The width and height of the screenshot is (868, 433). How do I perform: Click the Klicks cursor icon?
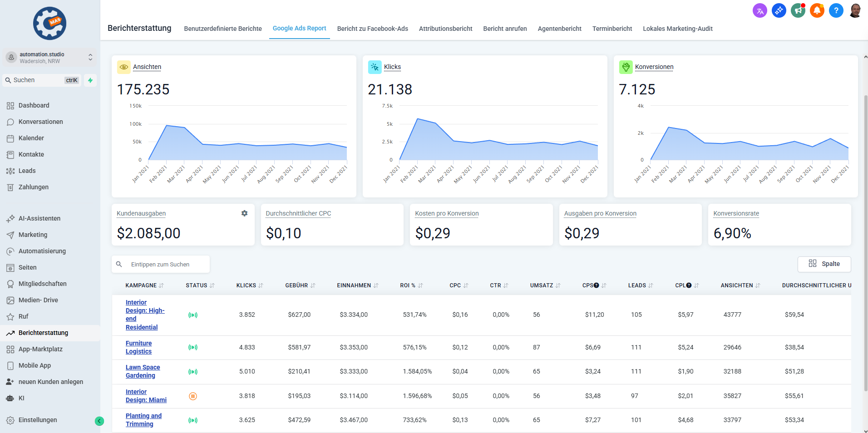[375, 67]
